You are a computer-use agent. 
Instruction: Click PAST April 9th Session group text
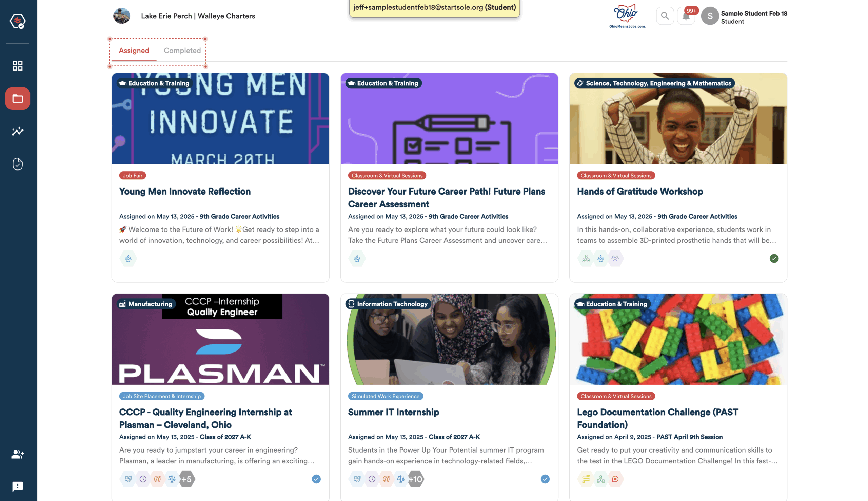pyautogui.click(x=689, y=437)
